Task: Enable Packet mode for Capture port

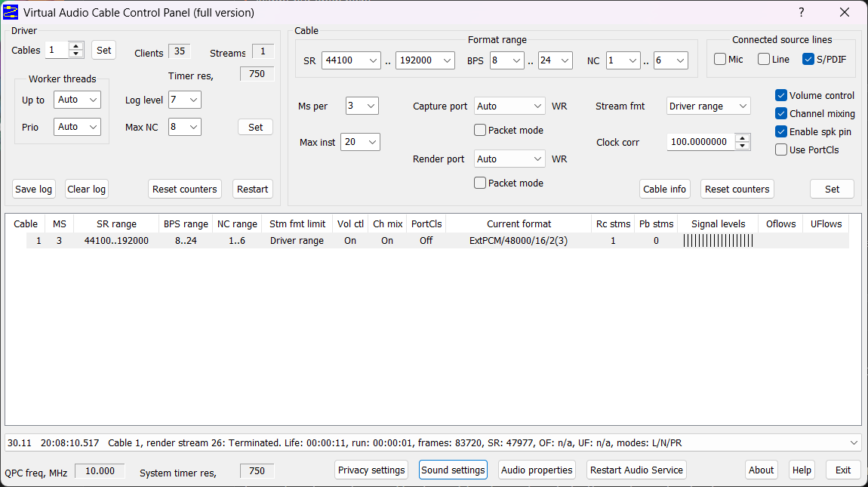Action: [480, 130]
